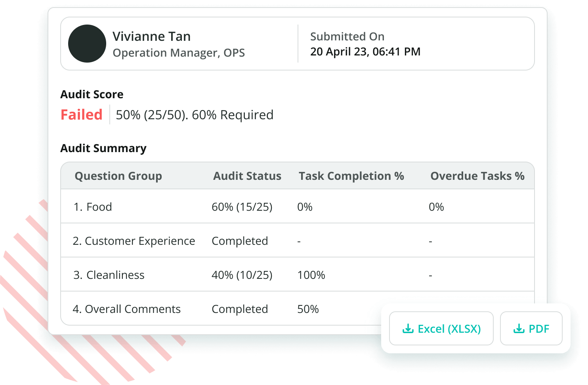Click the "Operation Manager, OPS" role text
This screenshot has width=588, height=385.
pos(179,53)
